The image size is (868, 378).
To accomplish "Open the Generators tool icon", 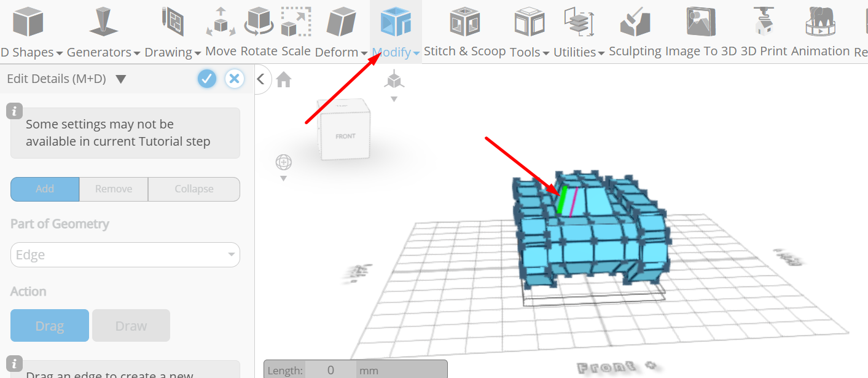I will click(x=103, y=22).
